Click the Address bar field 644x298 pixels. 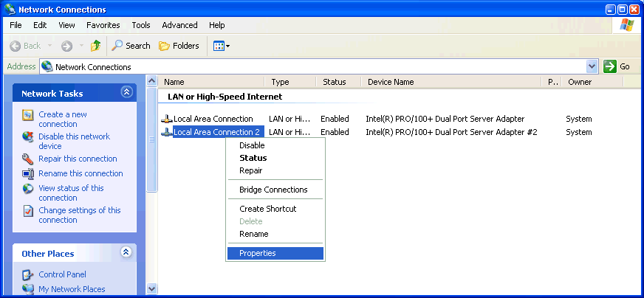[x=319, y=66]
